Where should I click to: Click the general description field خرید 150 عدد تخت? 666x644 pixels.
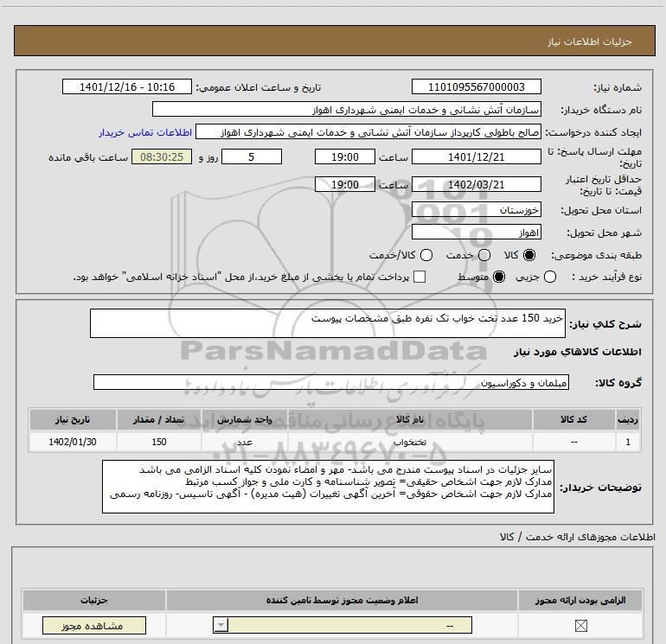pyautogui.click(x=328, y=323)
